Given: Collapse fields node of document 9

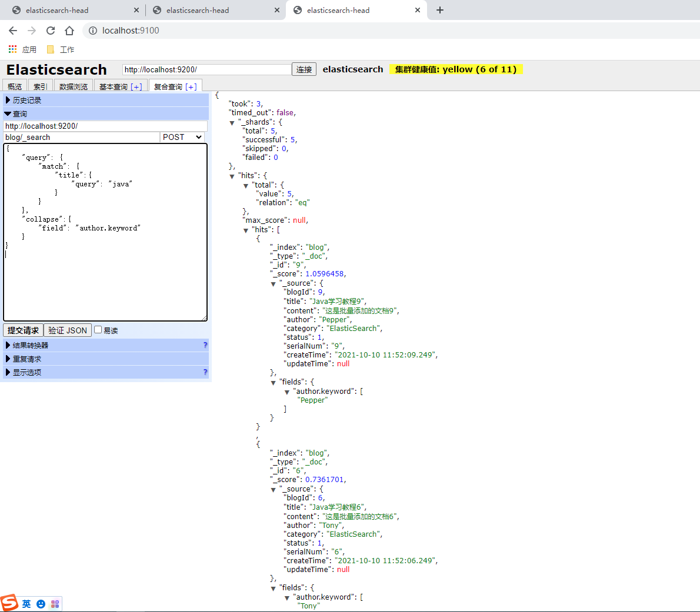Looking at the screenshot, I should coord(273,383).
